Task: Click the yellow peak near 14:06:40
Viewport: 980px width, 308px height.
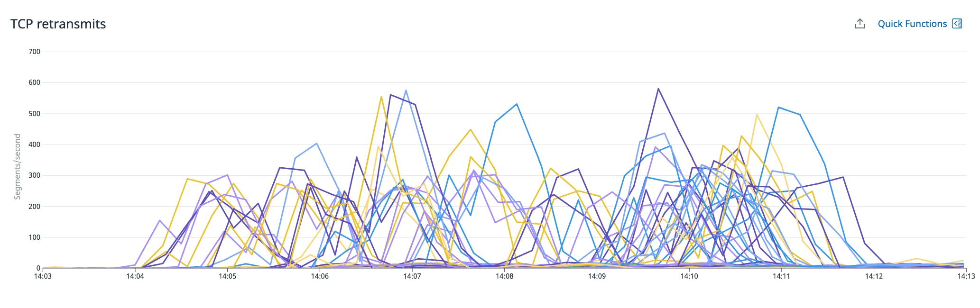Action: point(381,97)
